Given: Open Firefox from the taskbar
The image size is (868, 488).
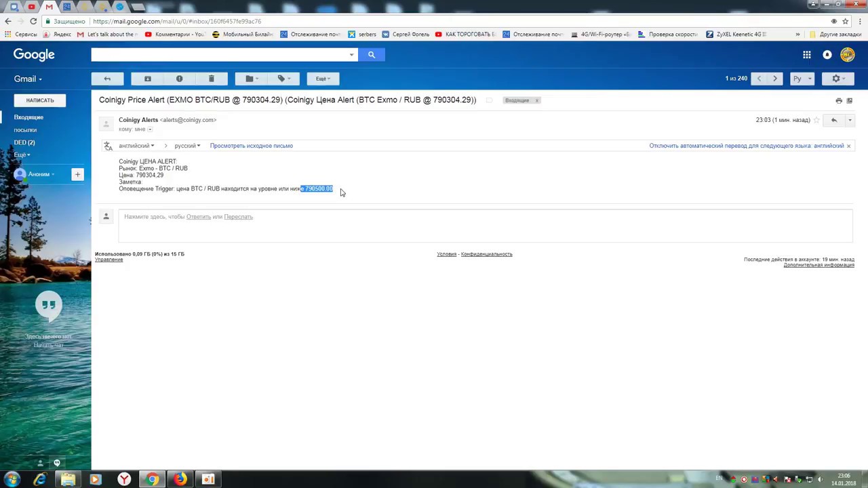Looking at the screenshot, I should (x=180, y=479).
